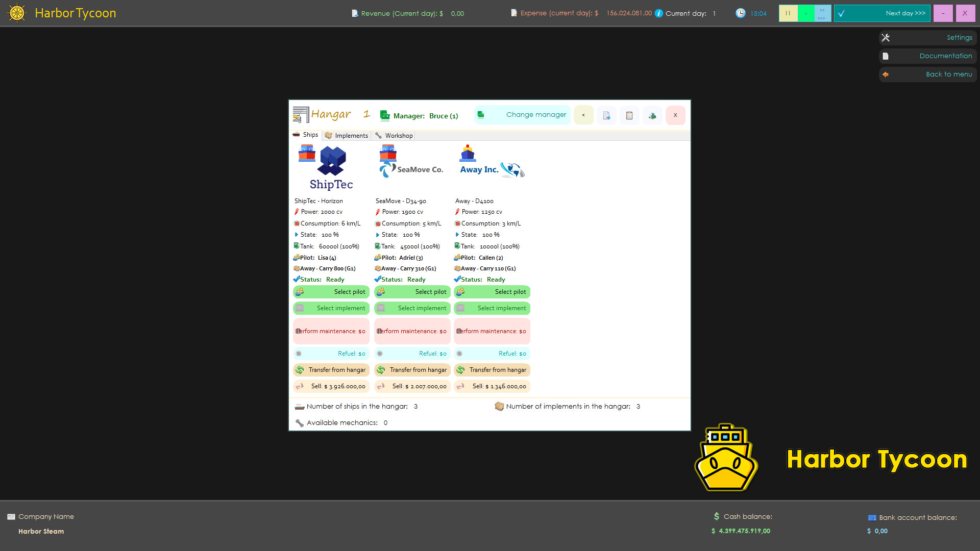
Task: Open implement selection for SeaMove D34-90
Action: click(x=412, y=308)
